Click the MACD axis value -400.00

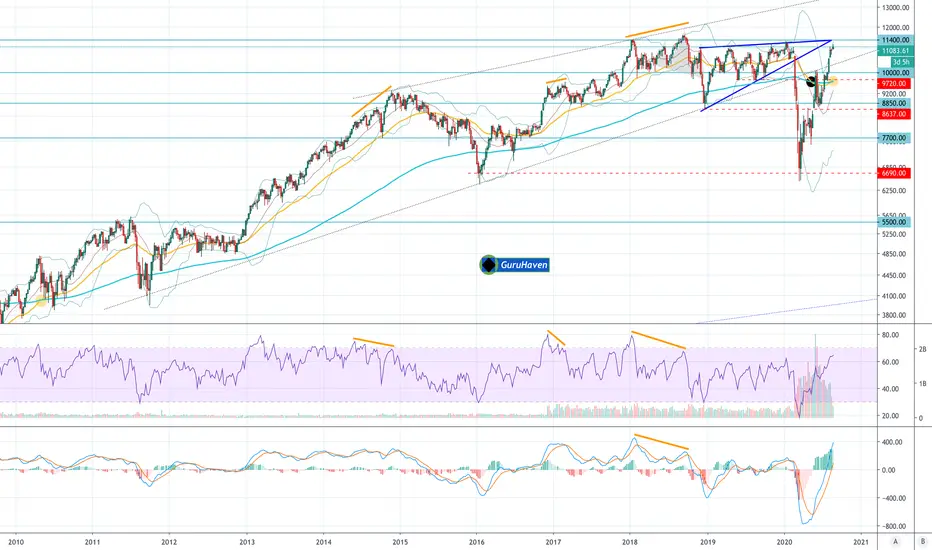[893, 498]
